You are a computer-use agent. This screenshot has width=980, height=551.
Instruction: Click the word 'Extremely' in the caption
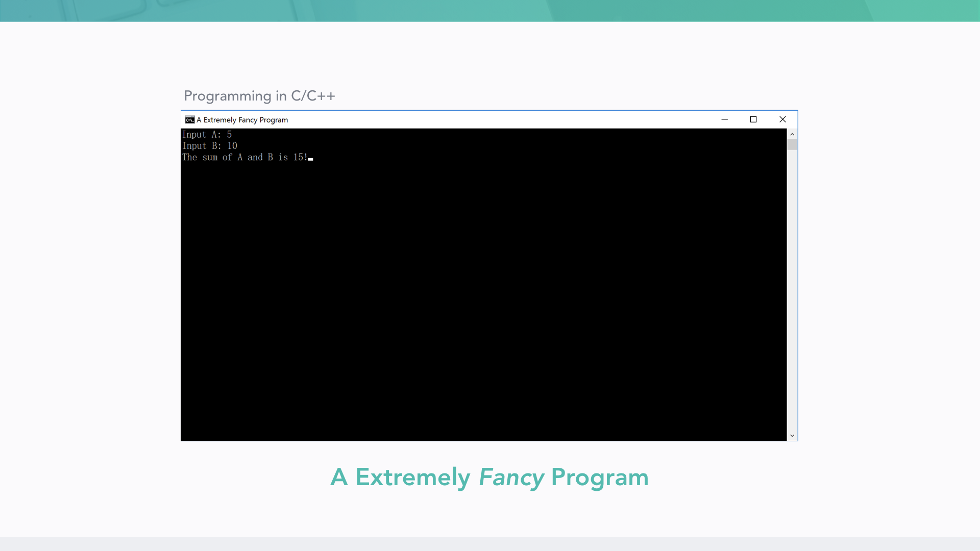tap(412, 478)
